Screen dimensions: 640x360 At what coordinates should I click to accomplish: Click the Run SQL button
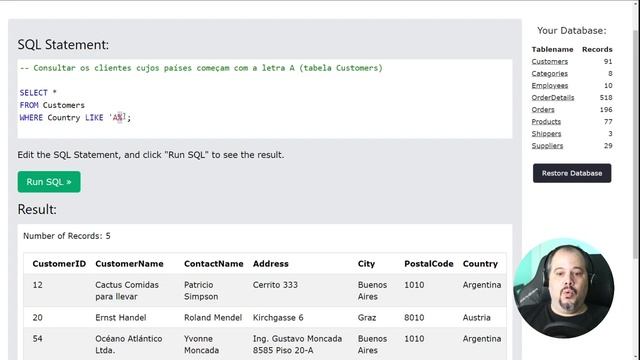[49, 182]
